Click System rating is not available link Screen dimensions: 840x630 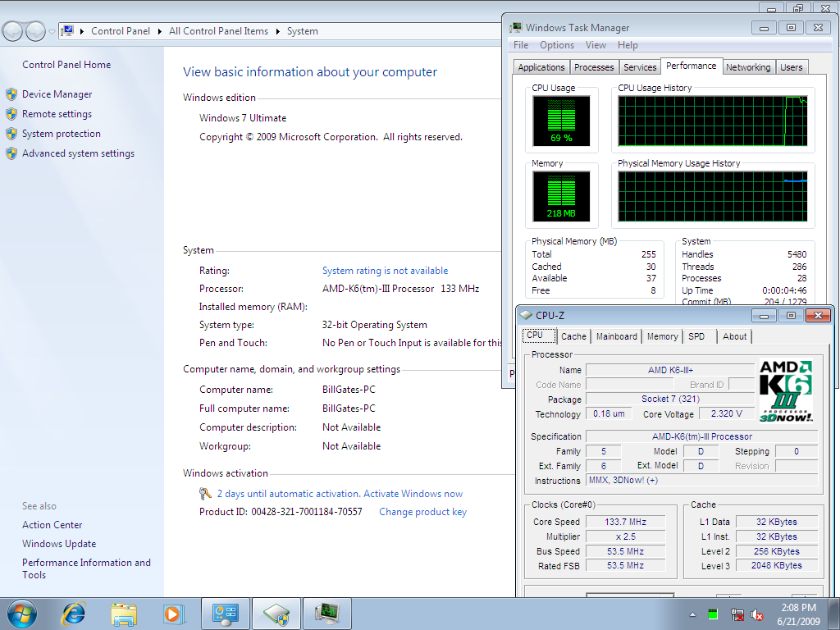[386, 271]
